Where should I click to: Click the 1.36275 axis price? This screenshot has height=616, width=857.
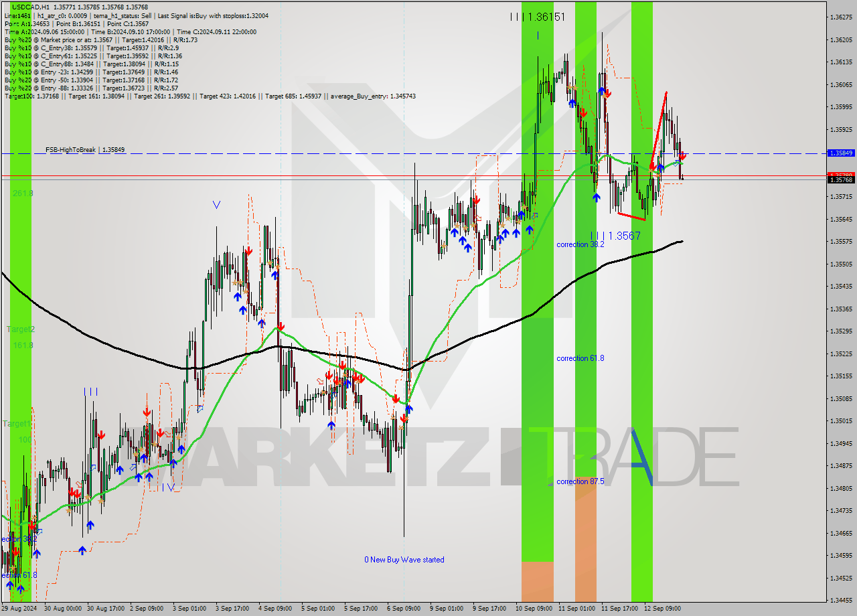point(840,17)
